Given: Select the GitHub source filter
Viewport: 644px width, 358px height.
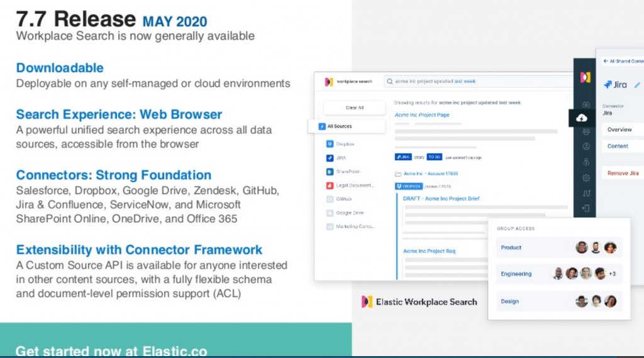Looking at the screenshot, I should tap(339, 199).
